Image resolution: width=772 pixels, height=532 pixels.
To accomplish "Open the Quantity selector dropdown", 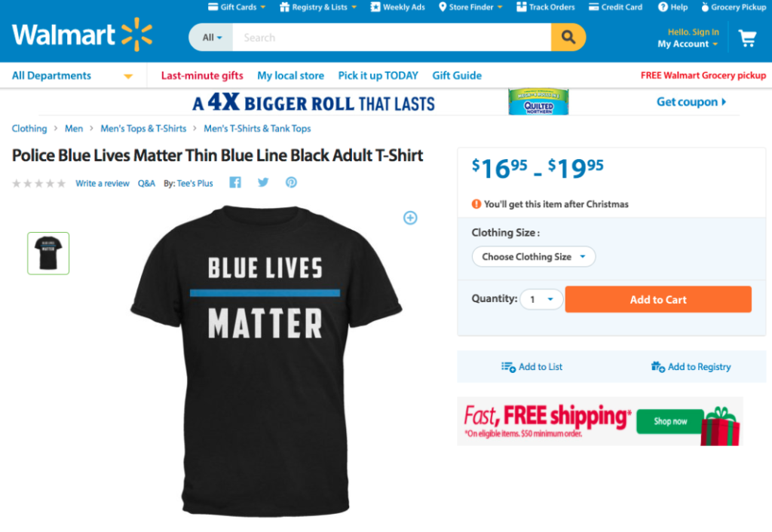I will tap(541, 299).
